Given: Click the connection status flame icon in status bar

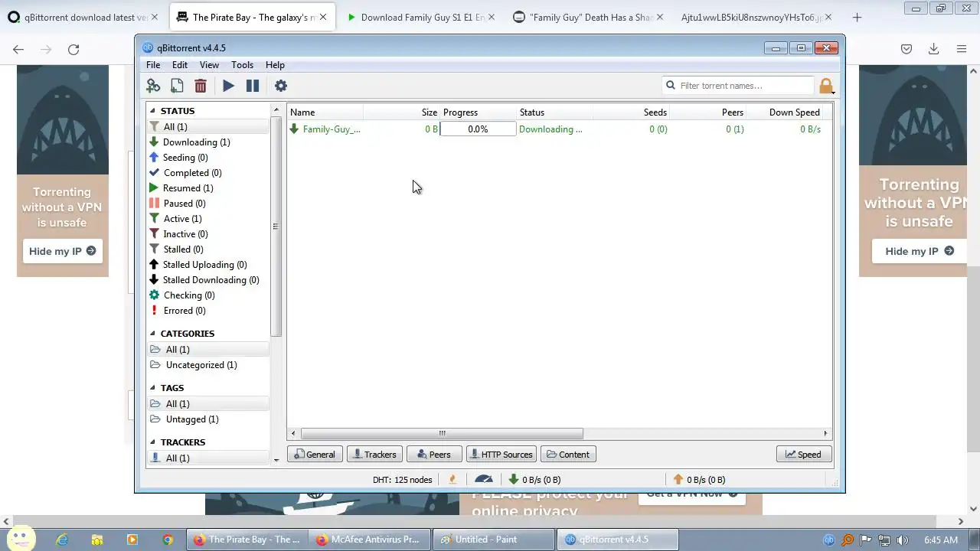Looking at the screenshot, I should 452,479.
